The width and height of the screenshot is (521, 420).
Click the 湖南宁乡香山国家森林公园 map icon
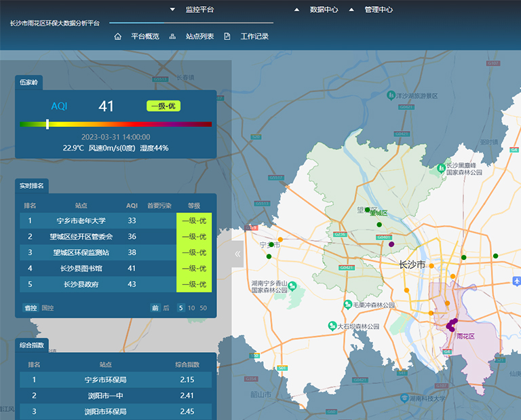click(x=292, y=286)
